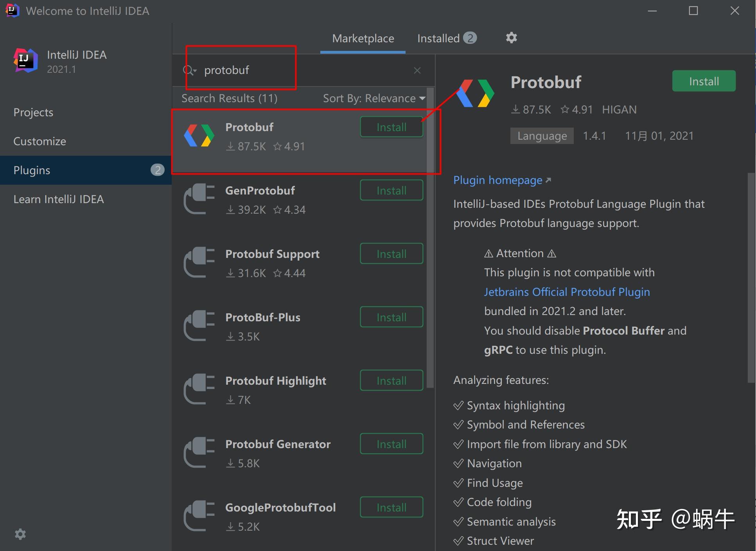Image resolution: width=756 pixels, height=551 pixels.
Task: Install the ProtoBuf-Plus plugin
Action: pos(391,317)
